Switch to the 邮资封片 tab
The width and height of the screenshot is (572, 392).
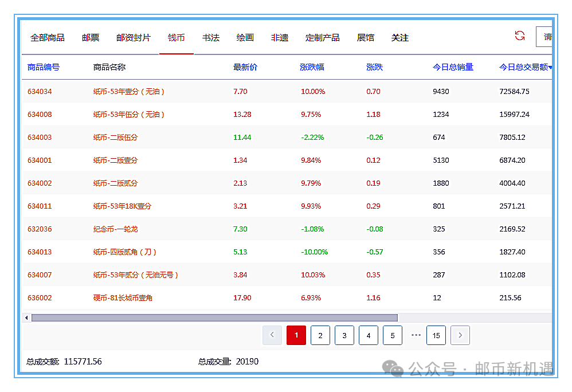134,38
